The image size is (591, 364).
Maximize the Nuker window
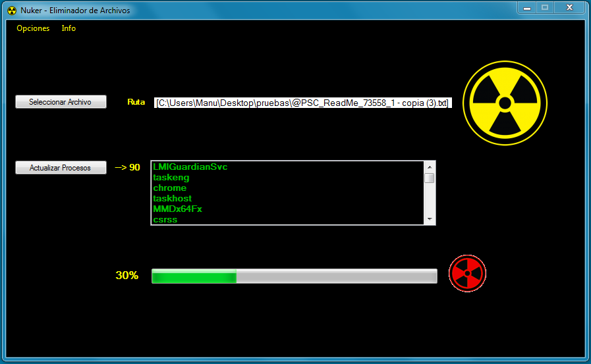point(545,7)
